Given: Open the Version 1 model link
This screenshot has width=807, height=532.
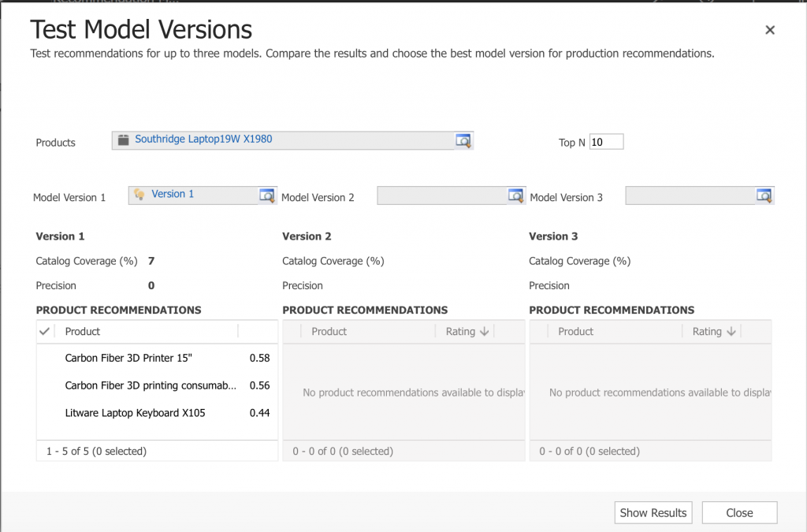Looking at the screenshot, I should click(173, 194).
